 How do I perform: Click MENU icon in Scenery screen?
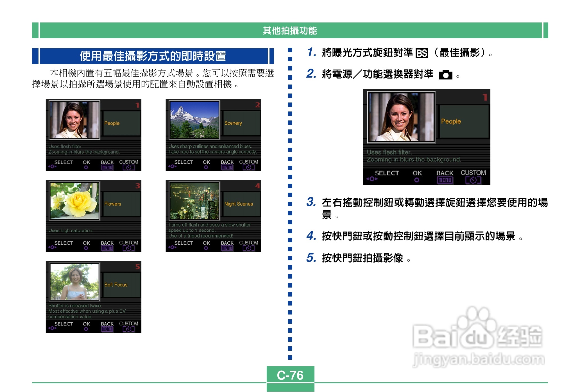pos(227,167)
